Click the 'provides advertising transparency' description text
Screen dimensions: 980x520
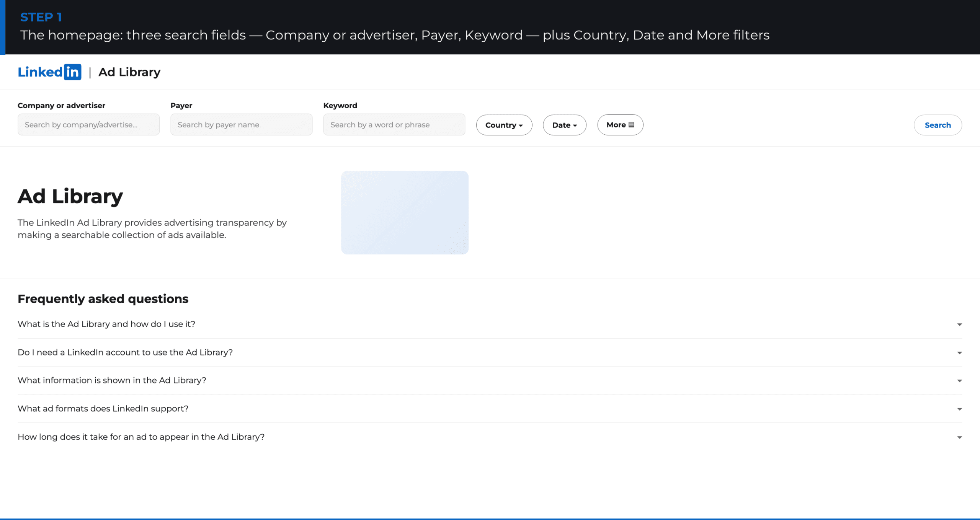152,228
